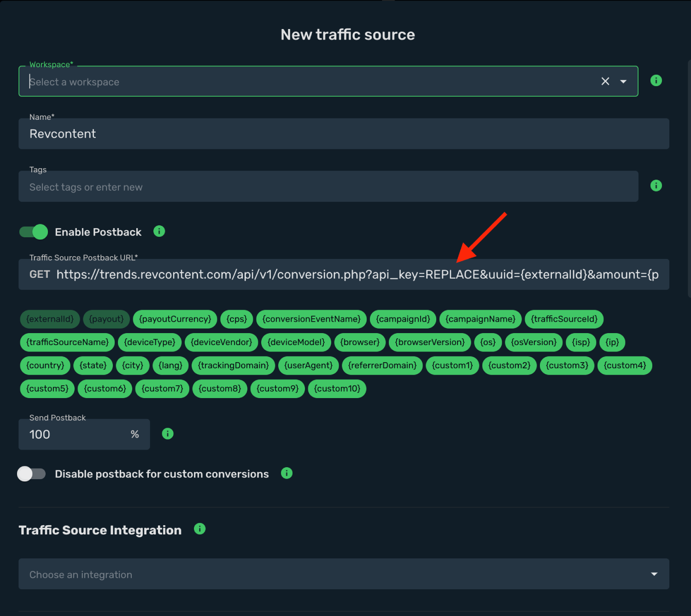
Task: Insert the {cps} token
Action: pyautogui.click(x=237, y=319)
